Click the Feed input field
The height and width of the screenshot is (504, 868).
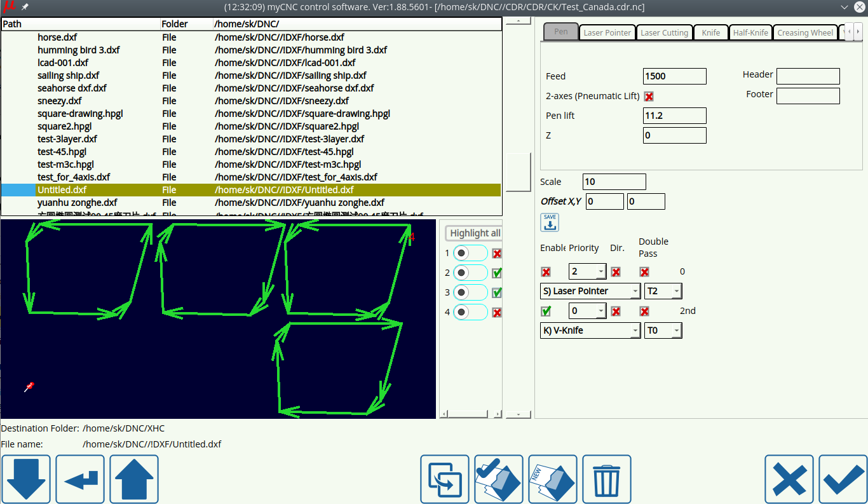pos(674,76)
